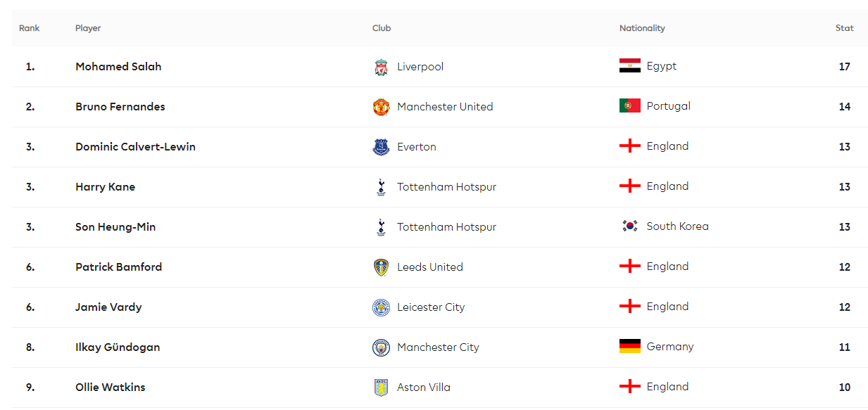Click the Manchester City crest icon
This screenshot has height=410, width=868.
tap(381, 347)
